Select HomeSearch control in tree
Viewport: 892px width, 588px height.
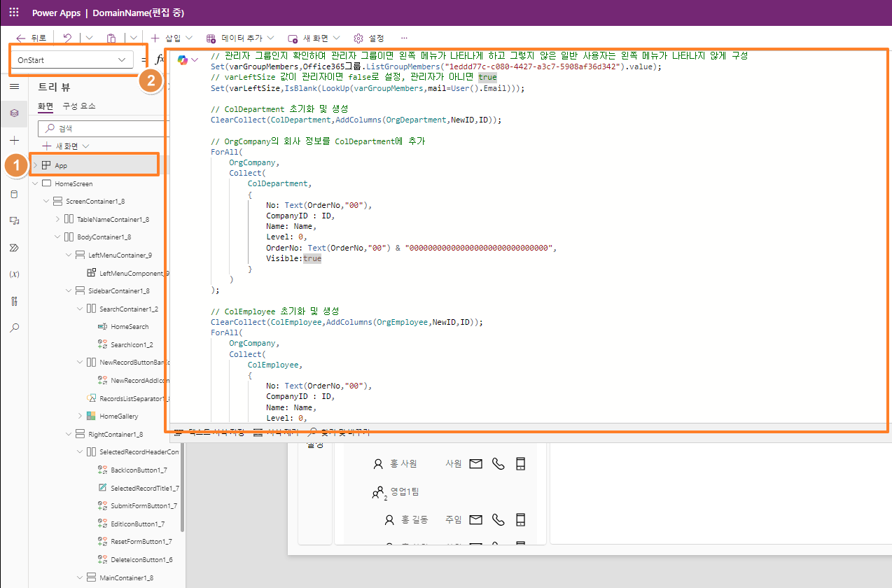[130, 326]
